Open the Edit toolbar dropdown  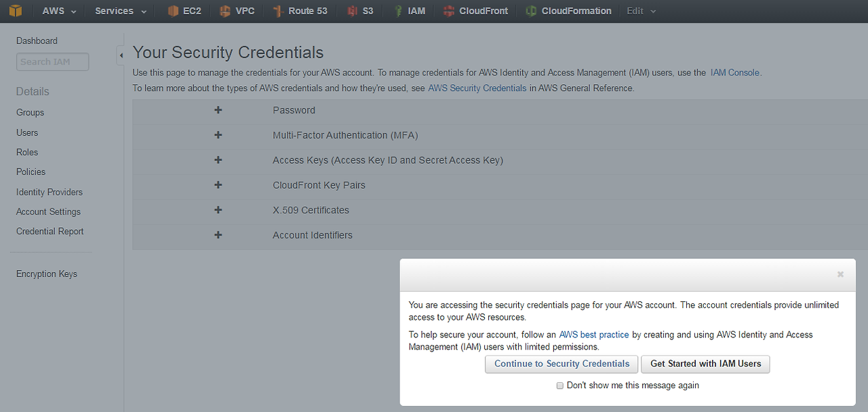[642, 11]
